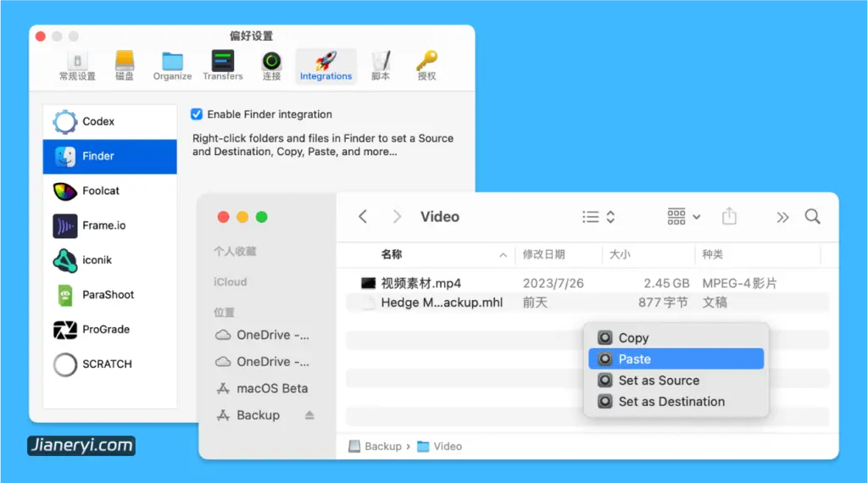Viewport: 868px width, 483px height.
Task: Toggle the name column sort arrow
Action: point(503,255)
